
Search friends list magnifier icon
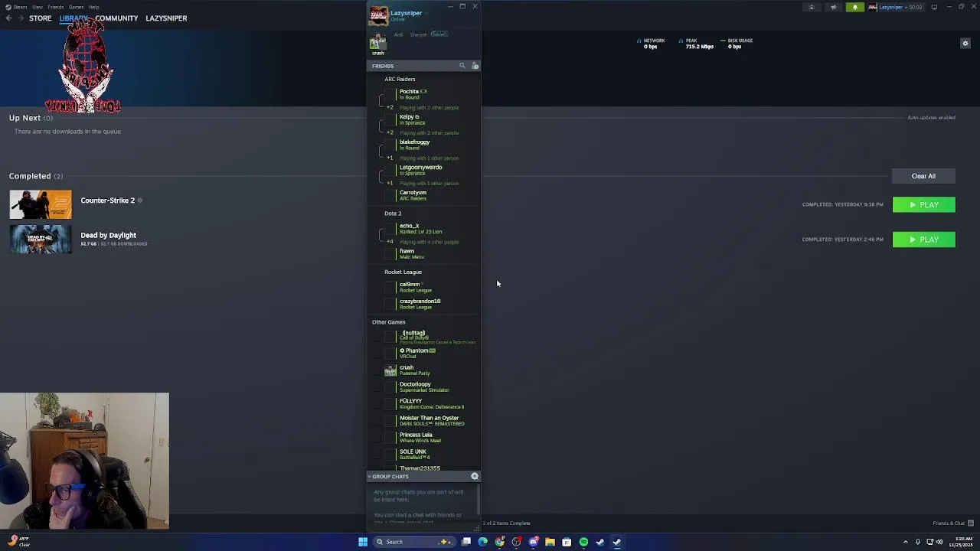pos(462,66)
